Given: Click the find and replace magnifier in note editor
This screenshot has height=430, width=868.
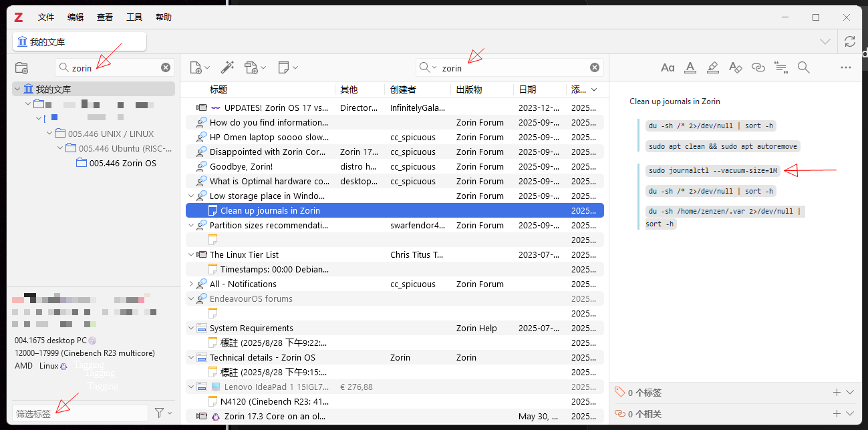Looking at the screenshot, I should pyautogui.click(x=803, y=67).
